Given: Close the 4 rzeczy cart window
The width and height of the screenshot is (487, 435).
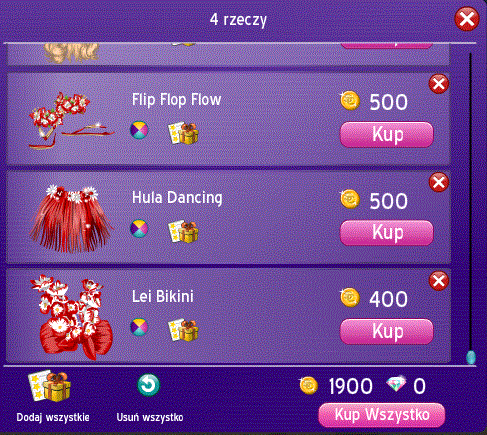Looking at the screenshot, I should click(467, 19).
